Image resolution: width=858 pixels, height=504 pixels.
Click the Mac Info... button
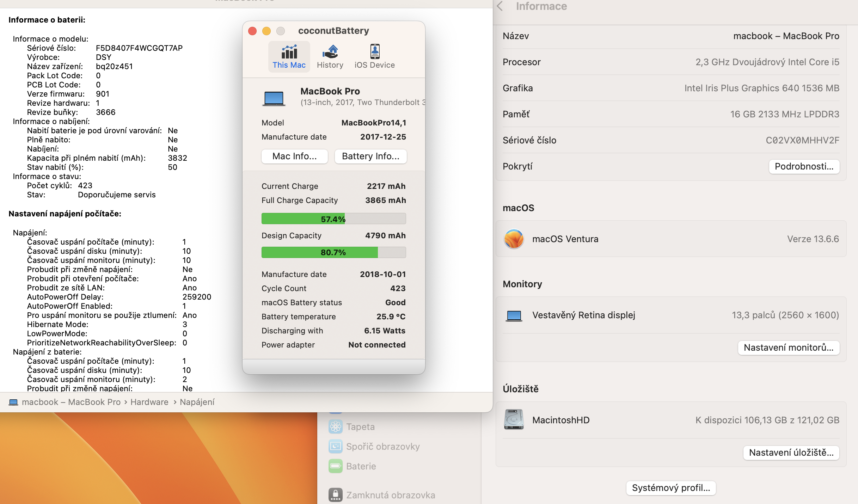click(294, 156)
